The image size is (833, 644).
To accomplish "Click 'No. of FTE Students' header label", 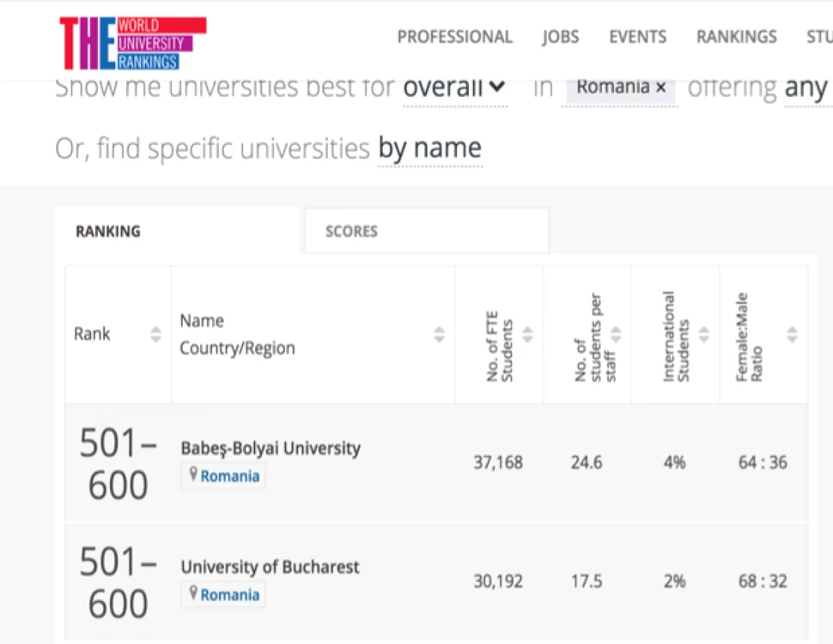I will tap(500, 346).
